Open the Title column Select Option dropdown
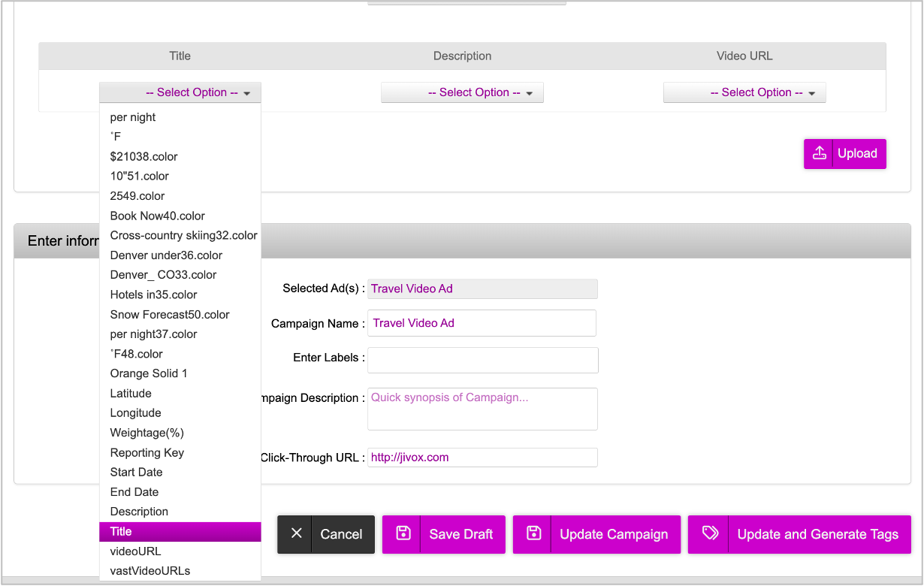This screenshot has width=924, height=586. [180, 92]
